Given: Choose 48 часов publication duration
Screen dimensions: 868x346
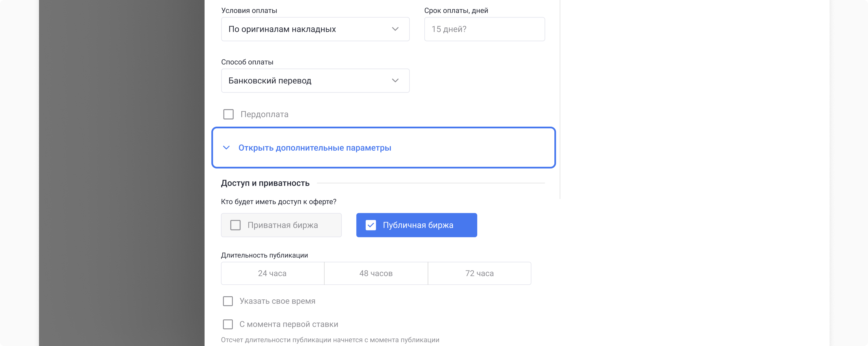Looking at the screenshot, I should coord(376,273).
